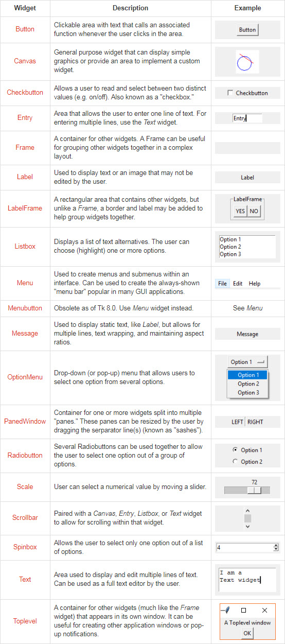Click the Scrollbar example down arrow
Image resolution: width=285 pixels, height=644 pixels.
click(247, 527)
